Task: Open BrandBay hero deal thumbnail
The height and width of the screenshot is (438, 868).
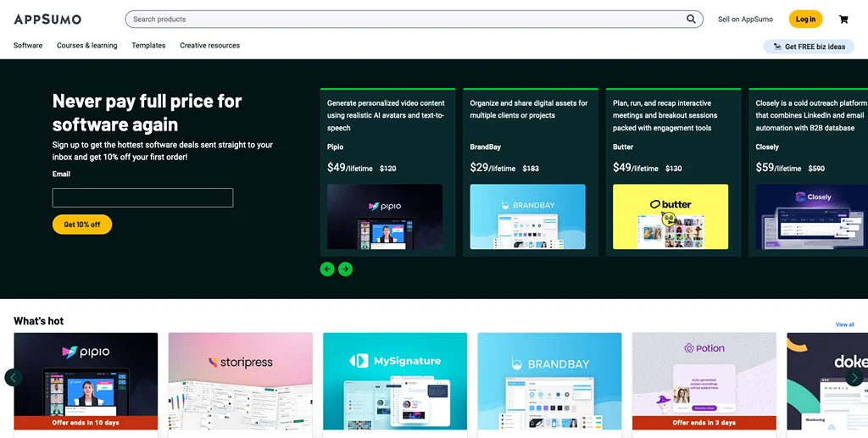Action: 527,217
